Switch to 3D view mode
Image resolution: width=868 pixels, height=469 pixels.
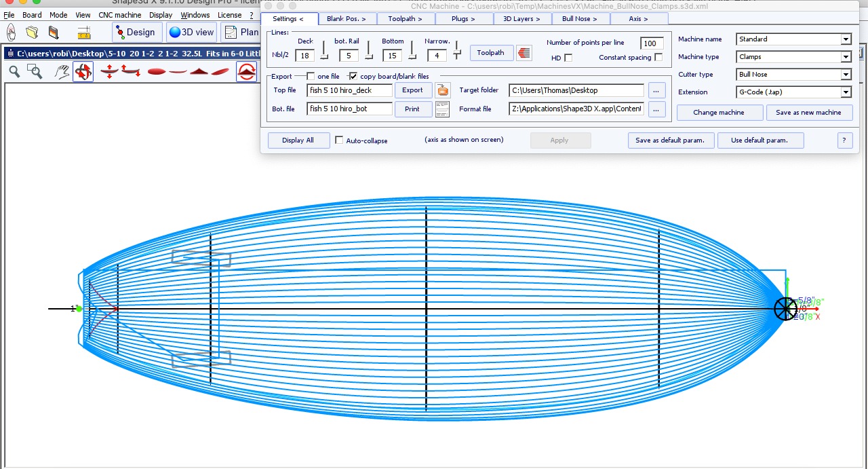click(x=191, y=32)
